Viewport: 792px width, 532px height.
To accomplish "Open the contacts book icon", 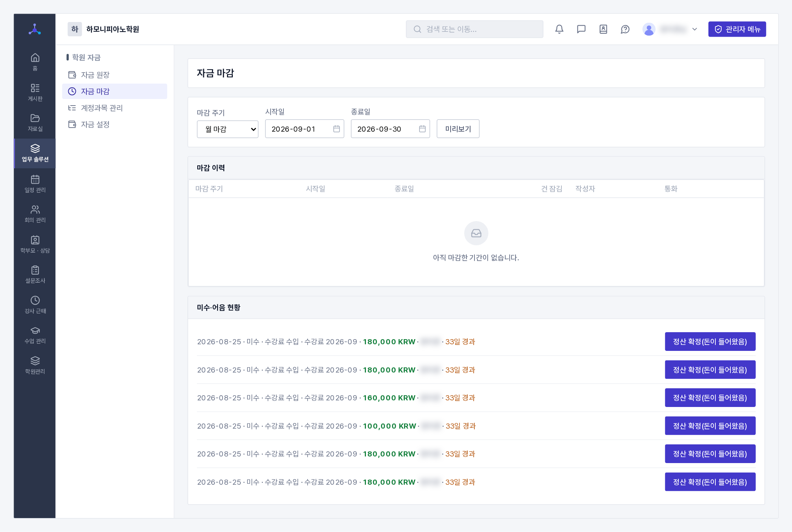I will pyautogui.click(x=603, y=29).
